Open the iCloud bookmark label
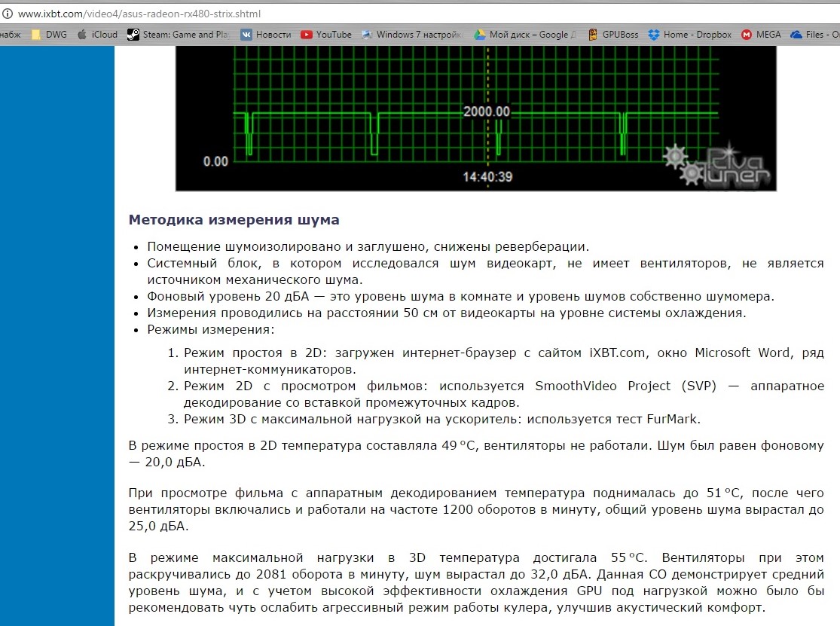 pyautogui.click(x=105, y=35)
